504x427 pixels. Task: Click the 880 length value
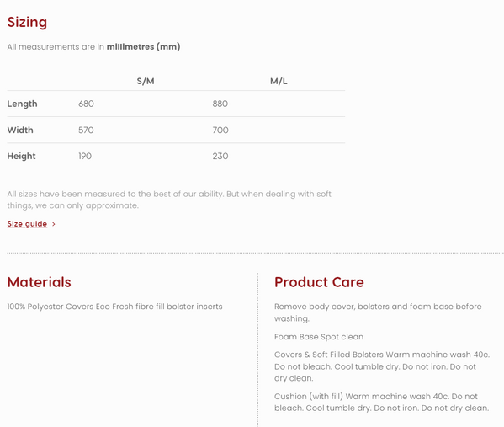(x=220, y=104)
